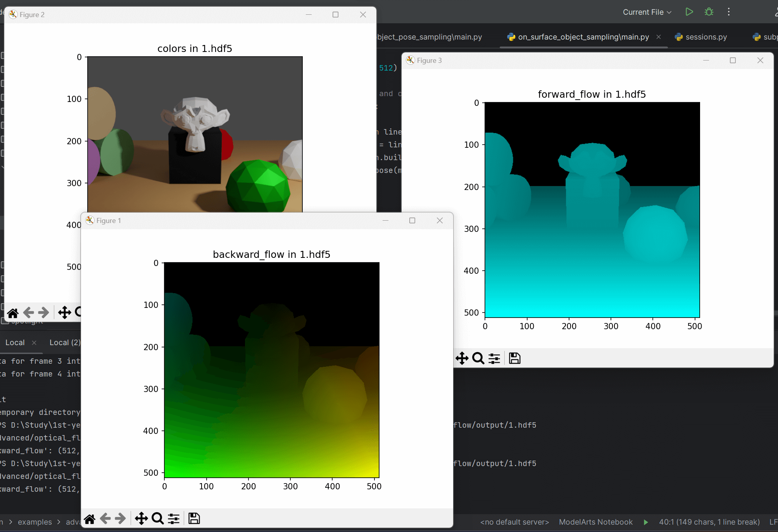Start debugging with the bug icon
The width and height of the screenshot is (778, 532).
(709, 12)
